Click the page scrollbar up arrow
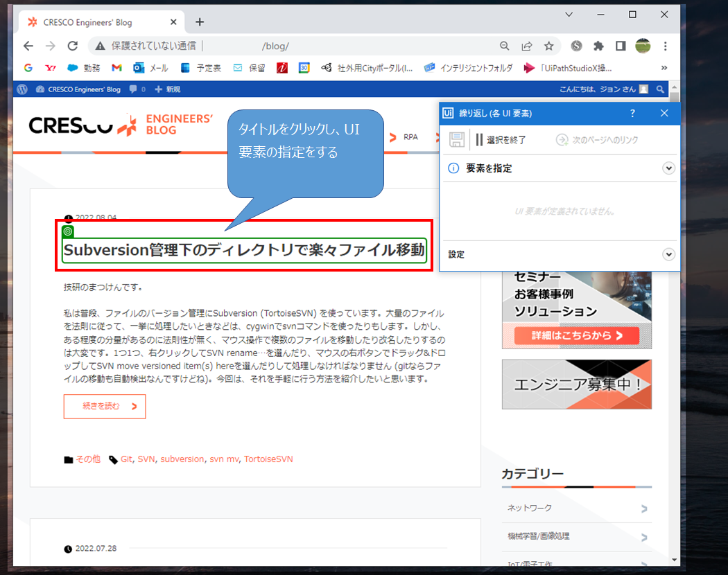 click(x=674, y=87)
